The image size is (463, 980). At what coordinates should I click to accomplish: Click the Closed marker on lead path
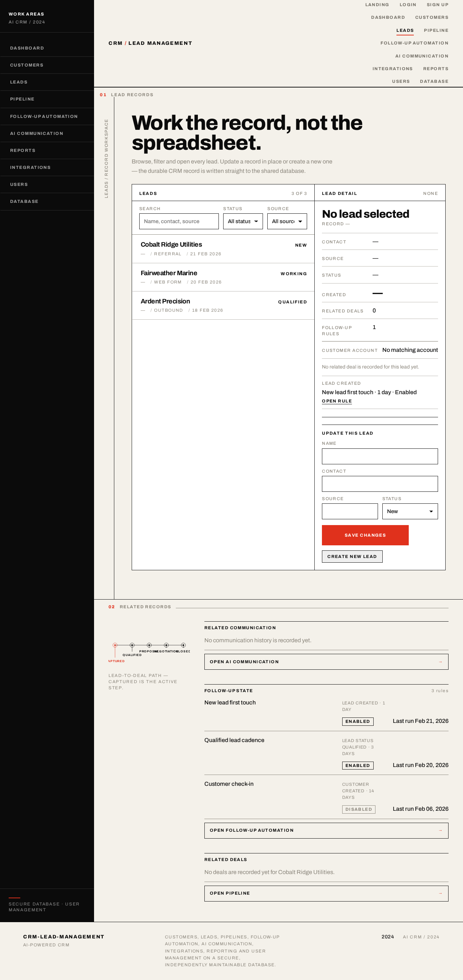coord(183,645)
